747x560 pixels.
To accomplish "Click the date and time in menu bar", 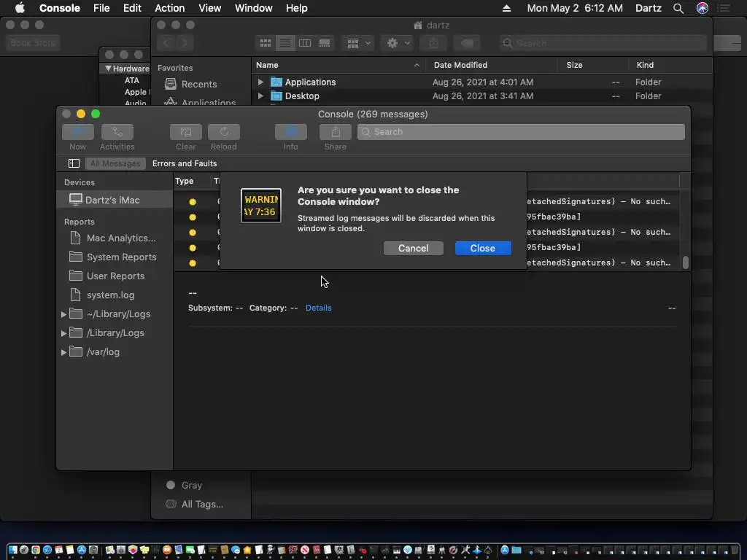I will pos(575,8).
